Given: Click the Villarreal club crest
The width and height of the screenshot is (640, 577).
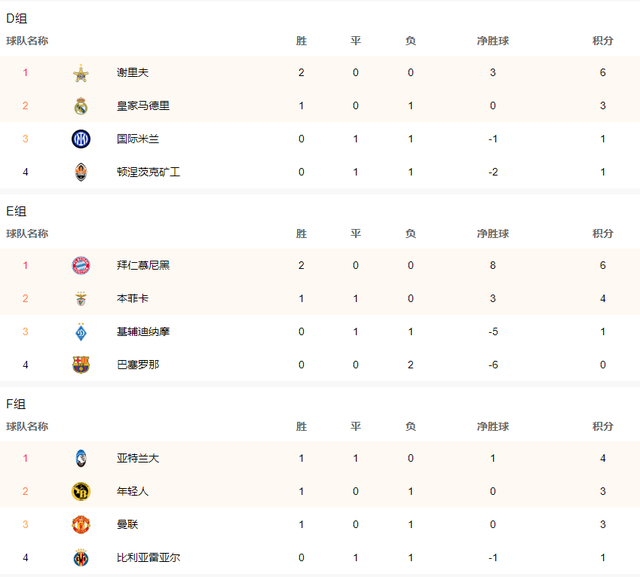Looking at the screenshot, I should click(x=81, y=557).
